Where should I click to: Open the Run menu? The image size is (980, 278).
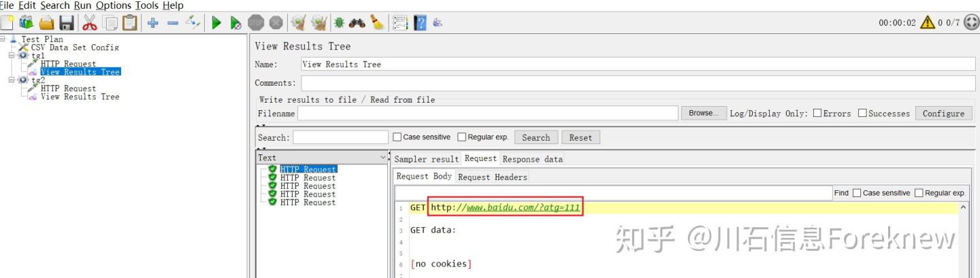coord(83,5)
